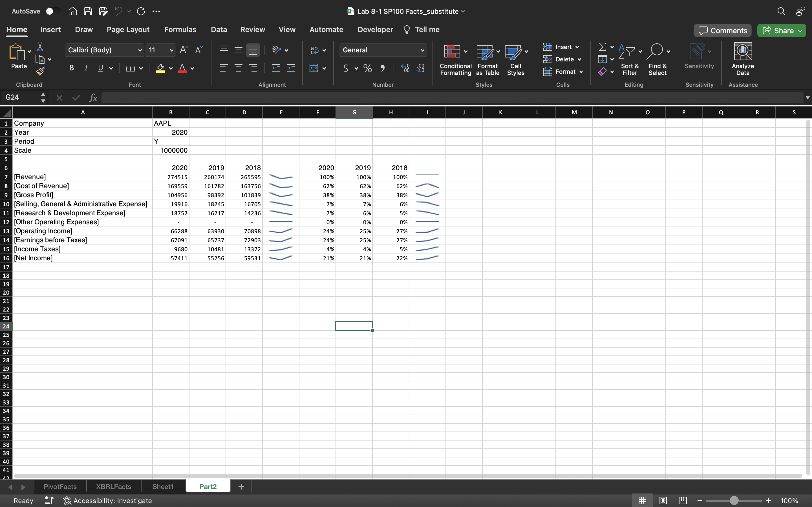Click the Conditional Formatting icon

pyautogui.click(x=452, y=52)
